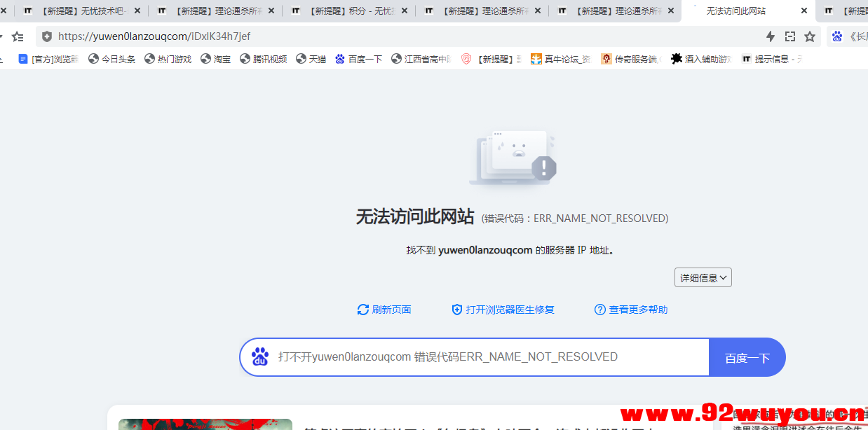Open the 真牛论坛 bookmark
Image resolution: width=868 pixels, height=430 pixels.
coord(561,59)
